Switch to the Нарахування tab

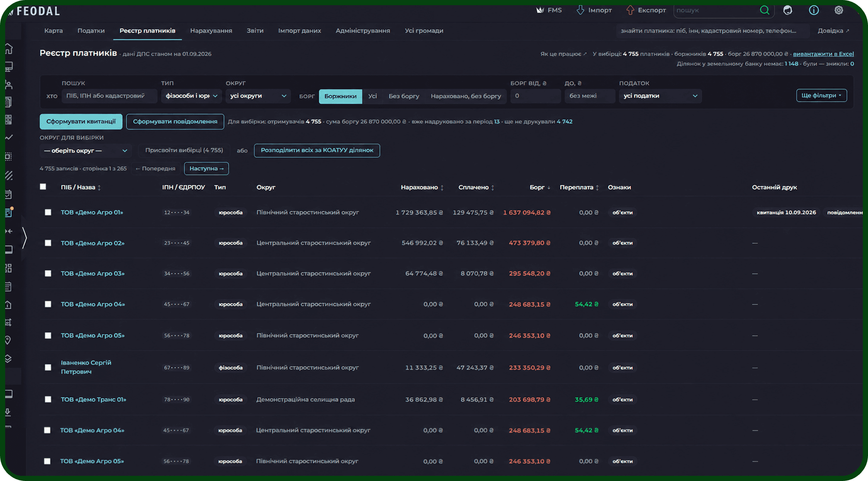point(211,31)
